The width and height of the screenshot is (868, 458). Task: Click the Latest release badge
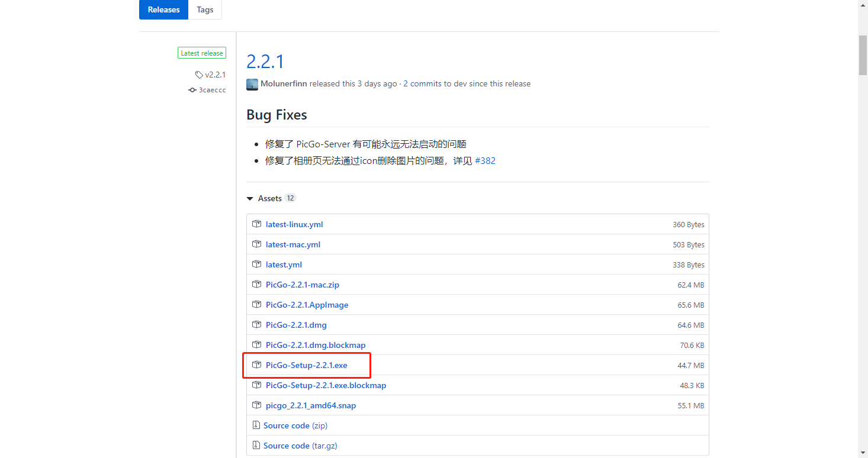202,53
